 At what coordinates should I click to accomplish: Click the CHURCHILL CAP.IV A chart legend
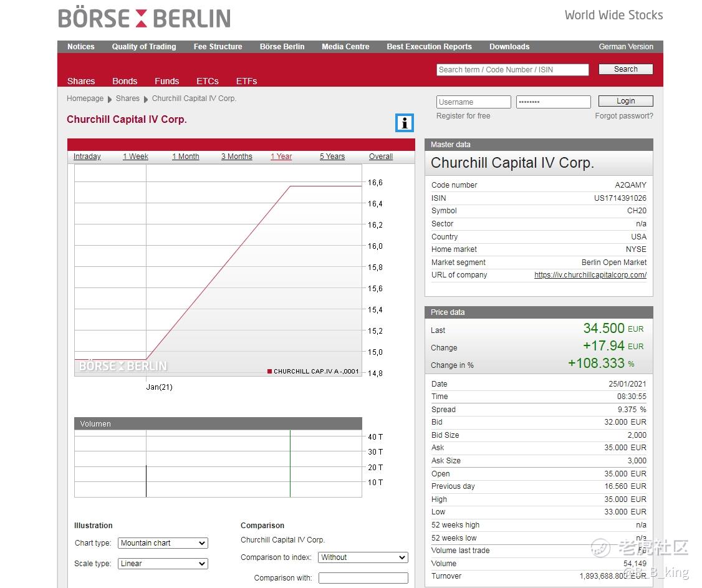314,371
